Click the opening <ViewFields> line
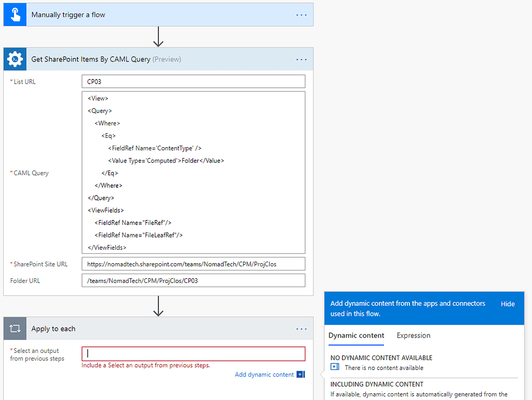The height and width of the screenshot is (400, 532). (x=105, y=210)
